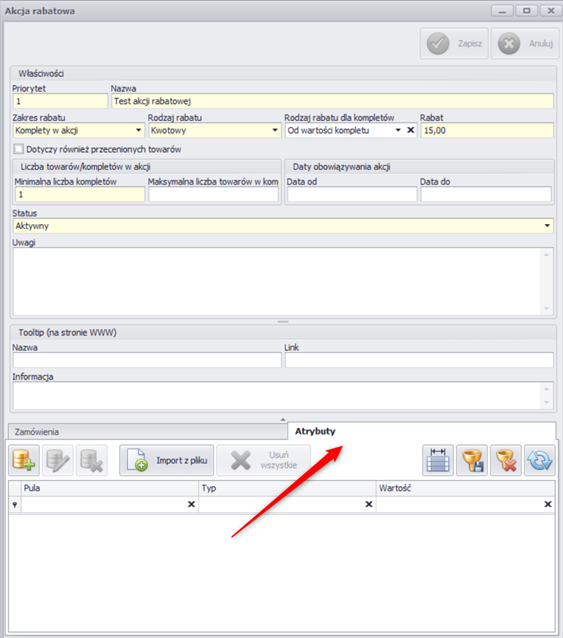Click the add record database icon
This screenshot has width=563, height=638.
tap(24, 460)
